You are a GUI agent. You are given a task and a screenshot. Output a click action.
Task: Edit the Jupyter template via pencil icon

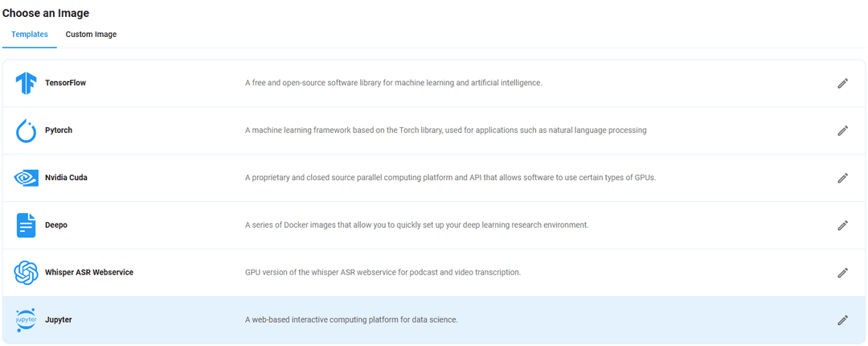[842, 320]
